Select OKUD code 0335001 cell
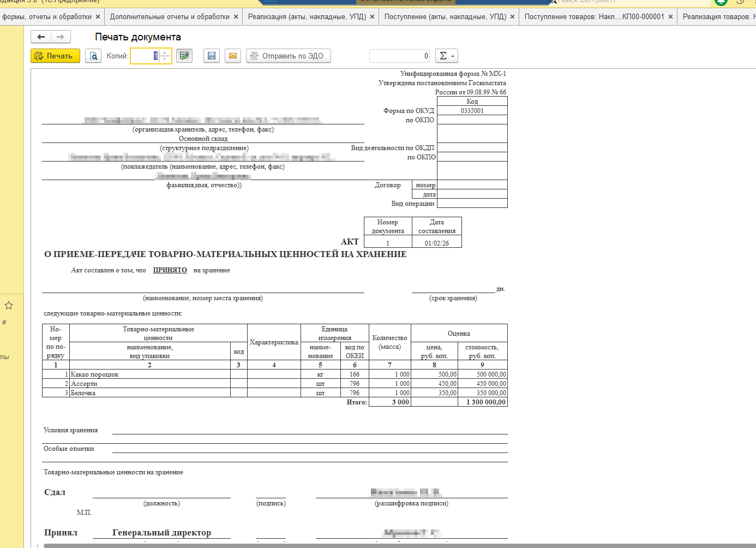 click(472, 111)
